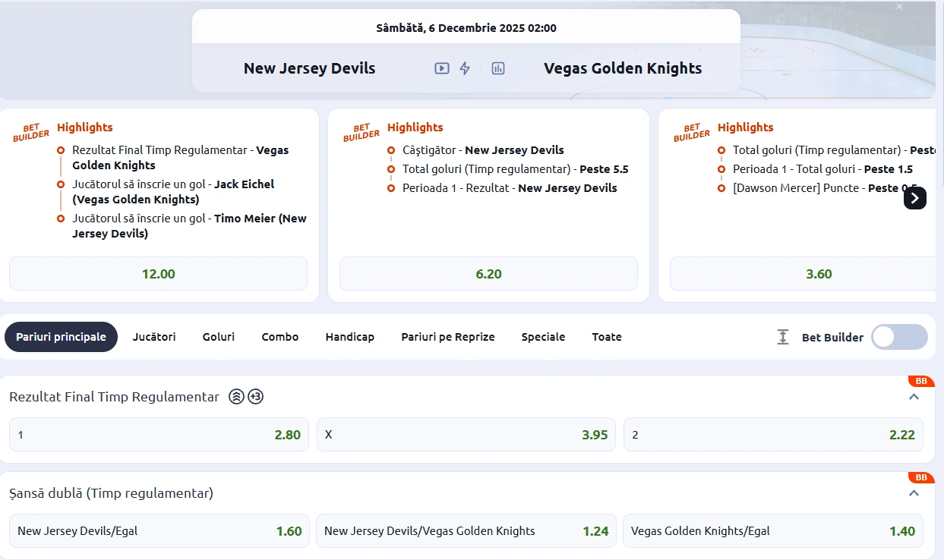Image resolution: width=944 pixels, height=560 pixels.
Task: Collapse the Rezultat Final Timp Regulamentar section
Action: pyautogui.click(x=914, y=397)
